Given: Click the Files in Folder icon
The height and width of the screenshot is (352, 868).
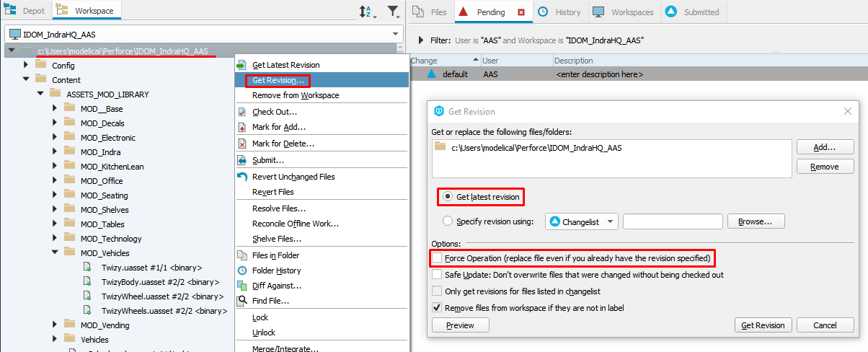Looking at the screenshot, I should click(242, 255).
